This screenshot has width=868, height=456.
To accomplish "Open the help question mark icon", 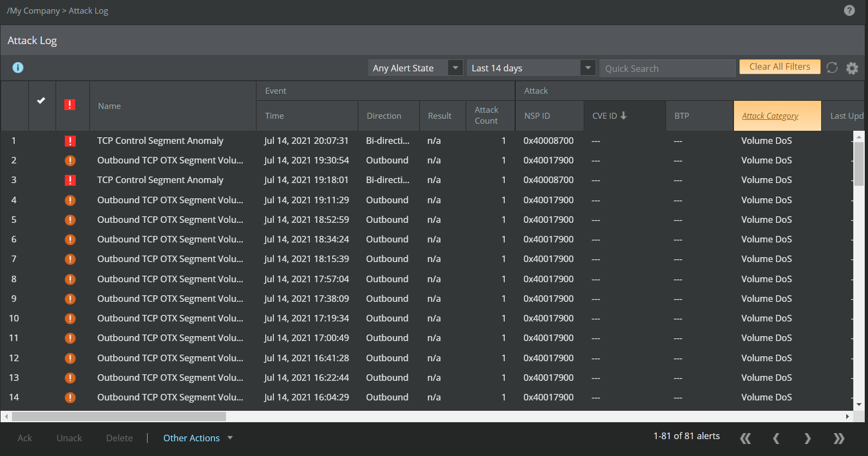I will point(849,10).
